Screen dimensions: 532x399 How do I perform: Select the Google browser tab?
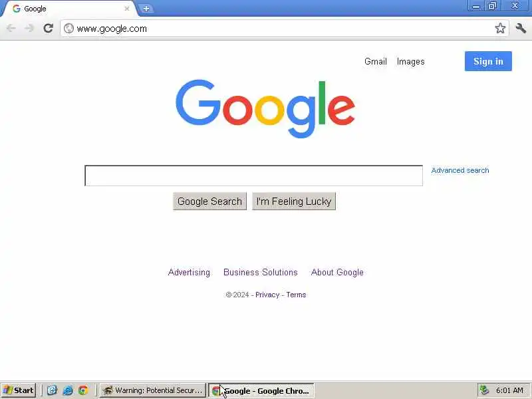pos(70,9)
